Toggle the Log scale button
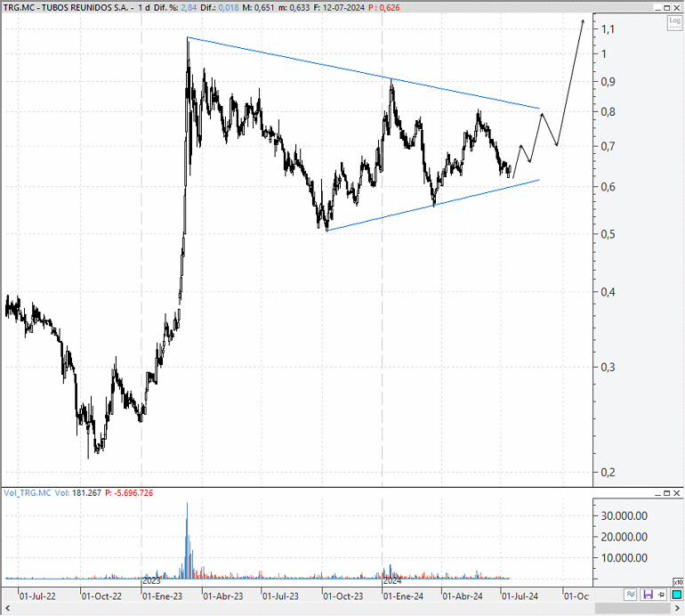This screenshot has width=685, height=616. click(x=674, y=23)
